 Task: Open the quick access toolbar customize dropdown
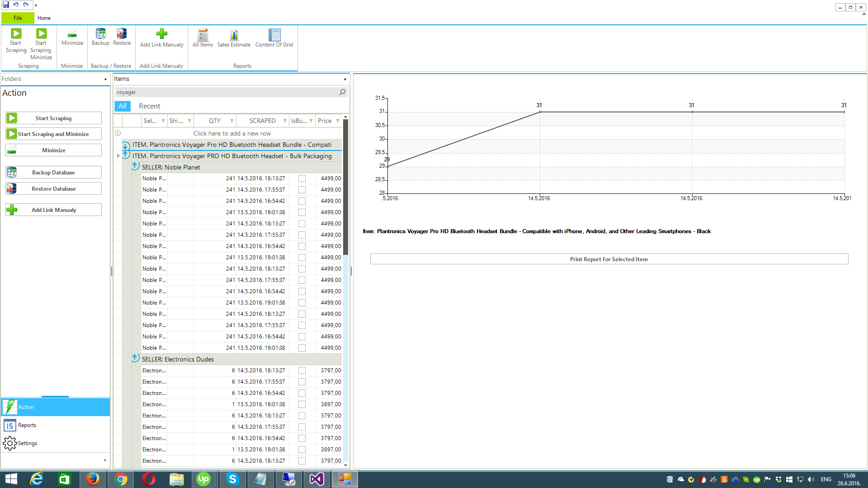[36, 5]
